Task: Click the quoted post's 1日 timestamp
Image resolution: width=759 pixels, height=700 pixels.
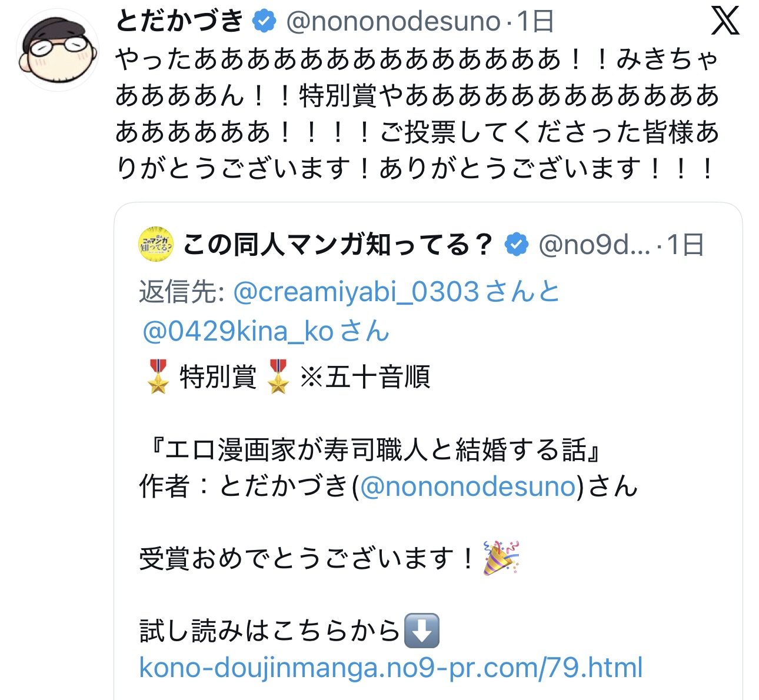Action: pyautogui.click(x=685, y=245)
